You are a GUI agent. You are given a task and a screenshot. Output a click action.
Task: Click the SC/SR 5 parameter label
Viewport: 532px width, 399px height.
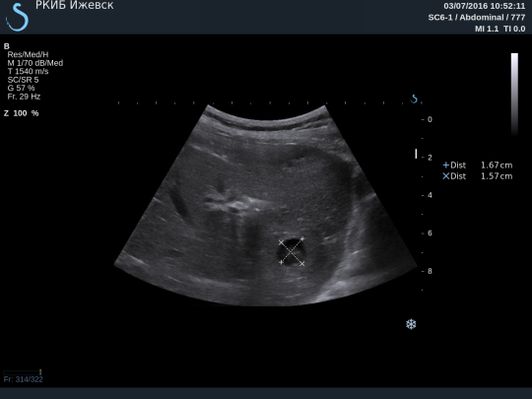[x=23, y=80]
